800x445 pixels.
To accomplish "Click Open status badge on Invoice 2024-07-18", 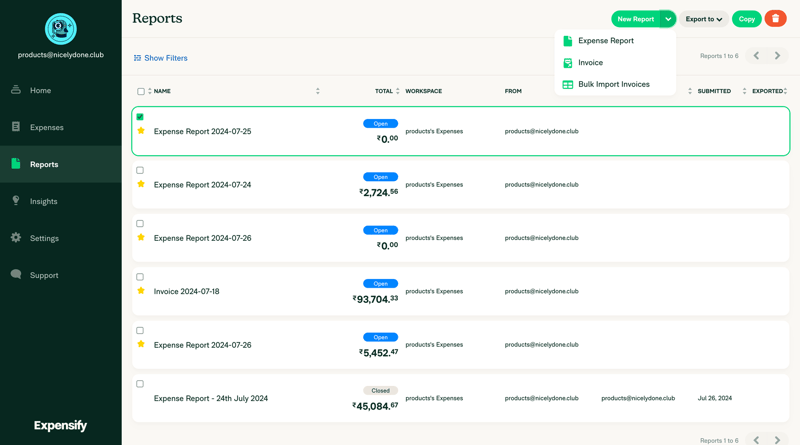I will (381, 284).
